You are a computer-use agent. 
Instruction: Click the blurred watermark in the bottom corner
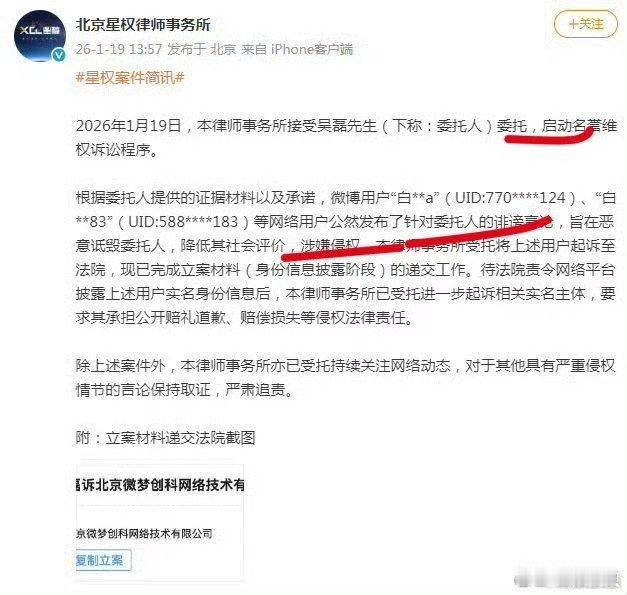567,580
